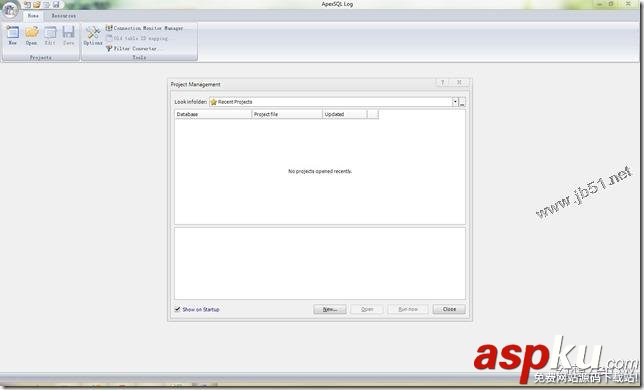The width and height of the screenshot is (644, 390).
Task: Click the Close button in Project Management dialog
Action: click(449, 309)
